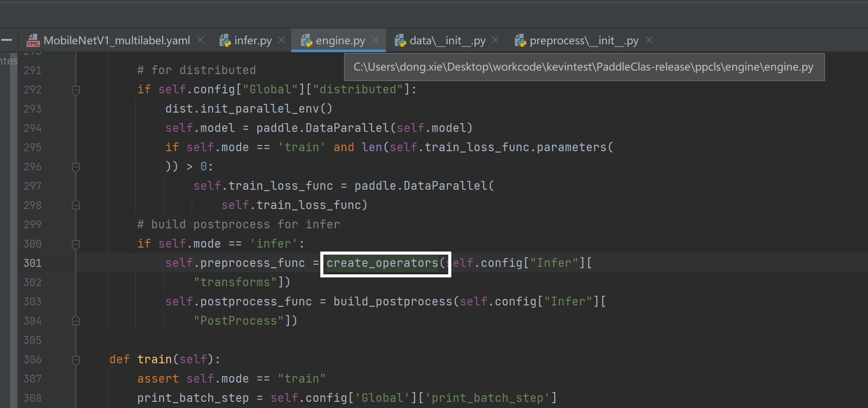The image size is (868, 408).
Task: Click the YAML file icon on MobileNetV1 tab
Action: pyautogui.click(x=33, y=41)
